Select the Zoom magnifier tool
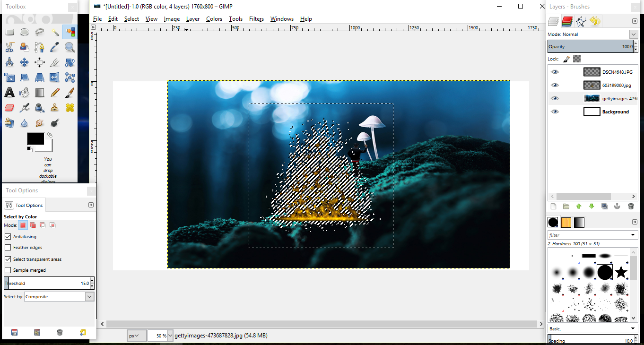The height and width of the screenshot is (345, 644). [x=70, y=47]
